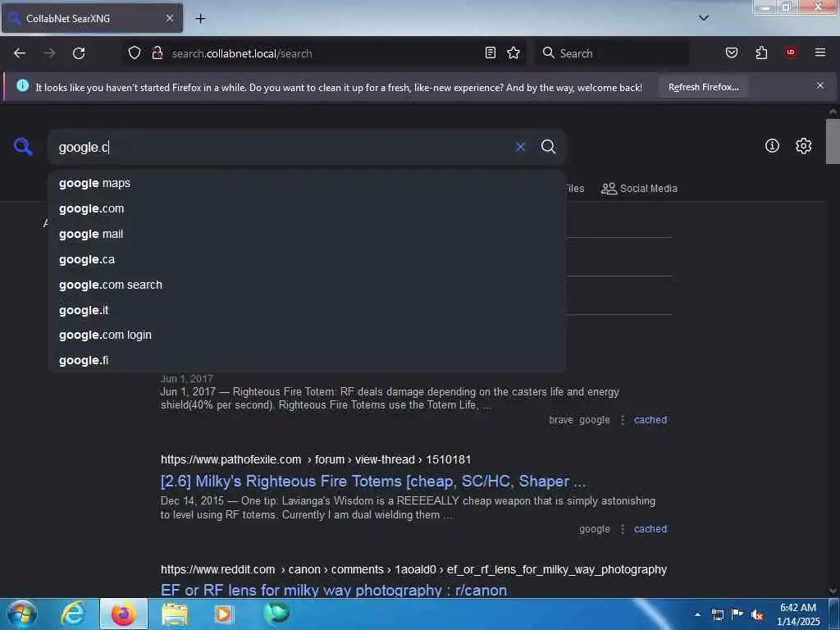840x630 pixels.
Task: Select suggestion 'google mail'
Action: pyautogui.click(x=307, y=234)
